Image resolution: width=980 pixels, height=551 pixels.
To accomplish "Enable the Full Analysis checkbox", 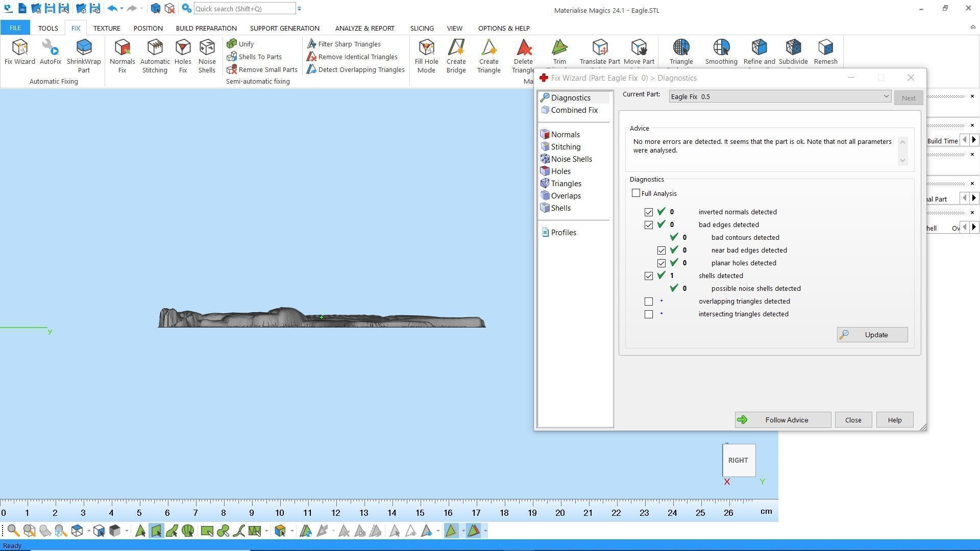I will tap(636, 193).
